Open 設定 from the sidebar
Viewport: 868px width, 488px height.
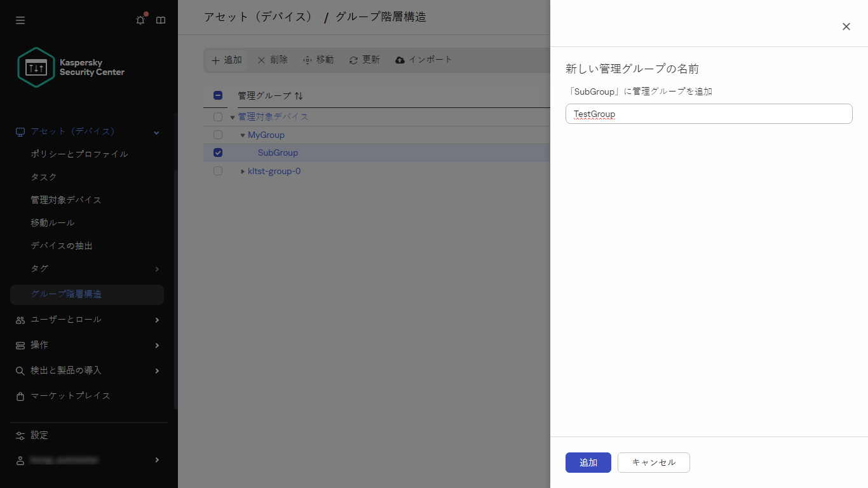(39, 435)
